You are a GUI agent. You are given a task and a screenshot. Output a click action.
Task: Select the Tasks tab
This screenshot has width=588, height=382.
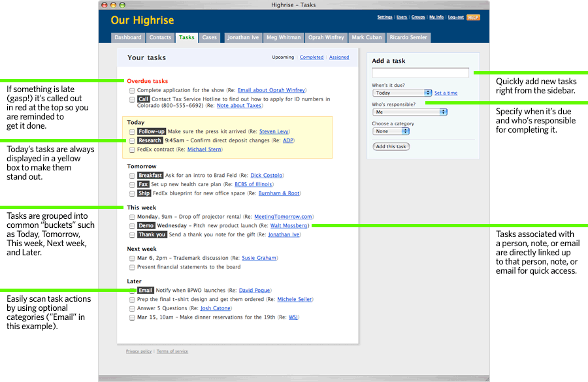tap(186, 37)
